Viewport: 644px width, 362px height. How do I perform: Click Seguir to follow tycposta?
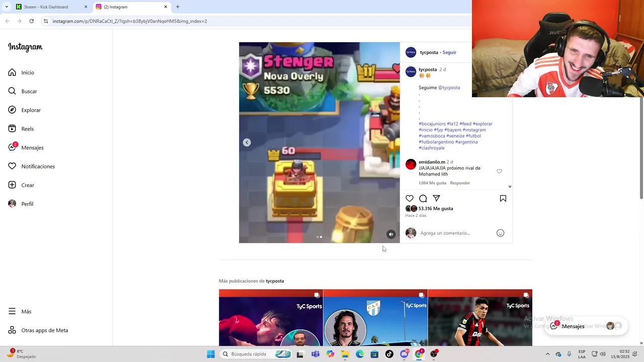(x=449, y=52)
